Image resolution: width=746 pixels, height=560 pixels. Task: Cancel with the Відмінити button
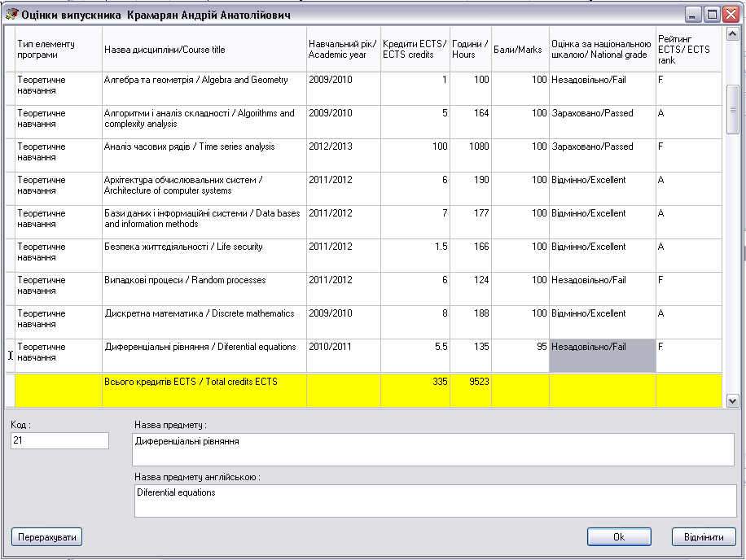(704, 537)
